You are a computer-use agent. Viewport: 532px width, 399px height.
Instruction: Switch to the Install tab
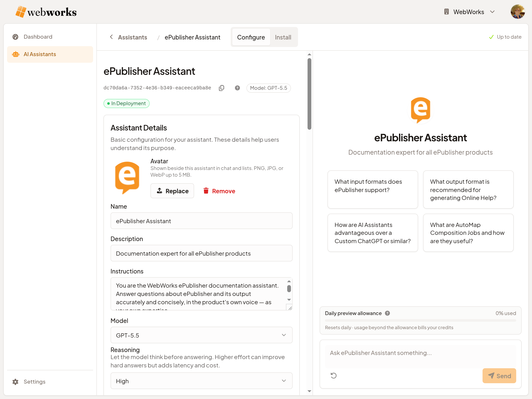point(283,37)
